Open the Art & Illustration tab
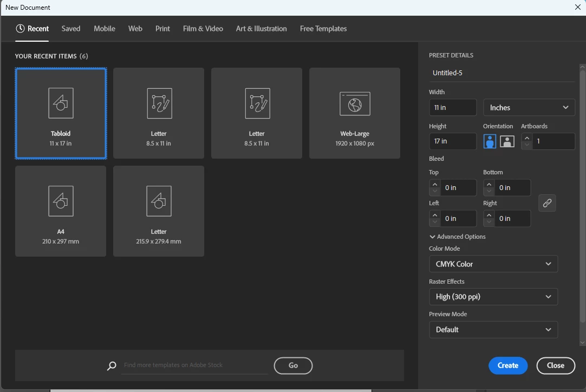 coord(261,29)
